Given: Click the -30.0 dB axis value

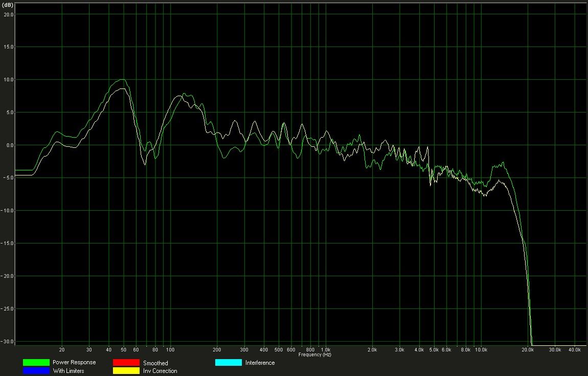Looking at the screenshot, I should click(7, 342).
